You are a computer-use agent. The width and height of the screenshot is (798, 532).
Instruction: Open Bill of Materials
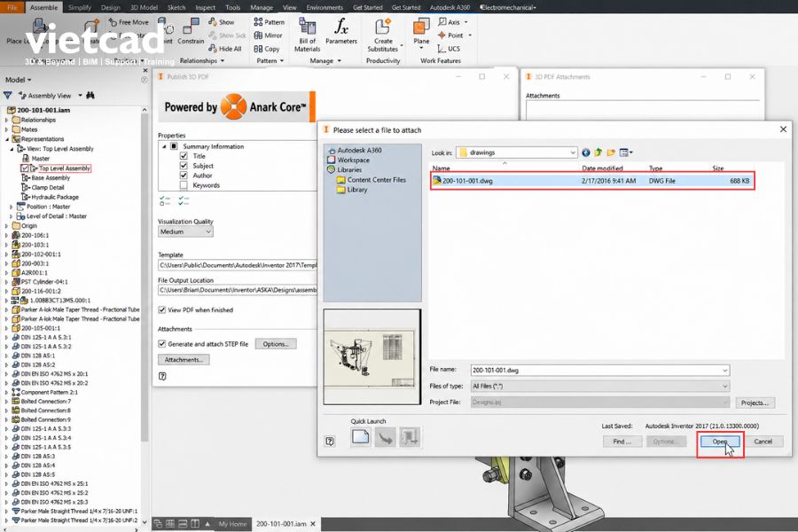tap(307, 35)
